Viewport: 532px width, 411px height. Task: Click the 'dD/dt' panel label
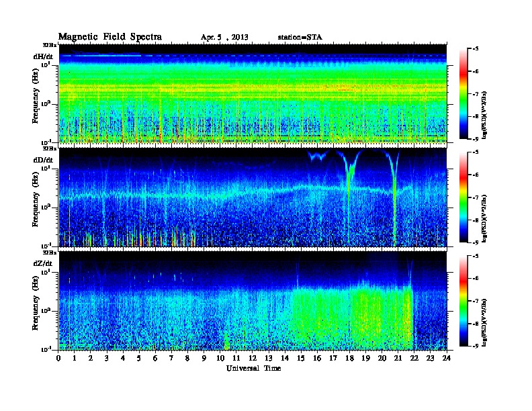(43, 160)
